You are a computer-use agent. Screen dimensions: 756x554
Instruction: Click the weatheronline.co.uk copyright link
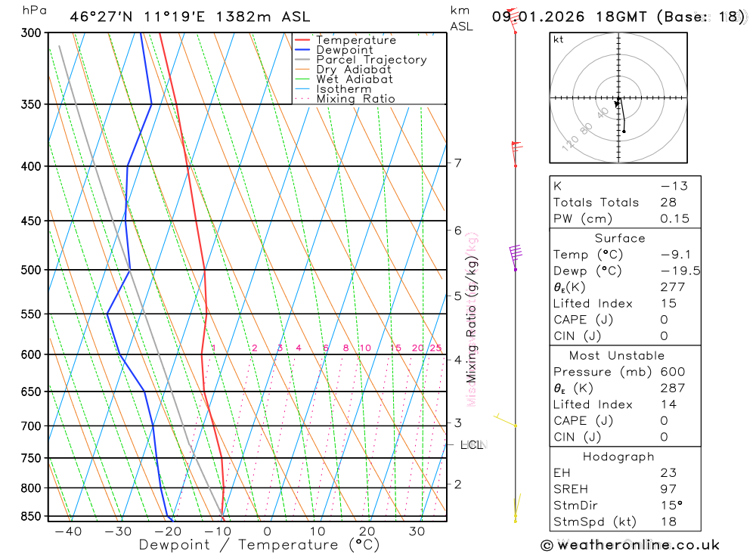pos(631,546)
